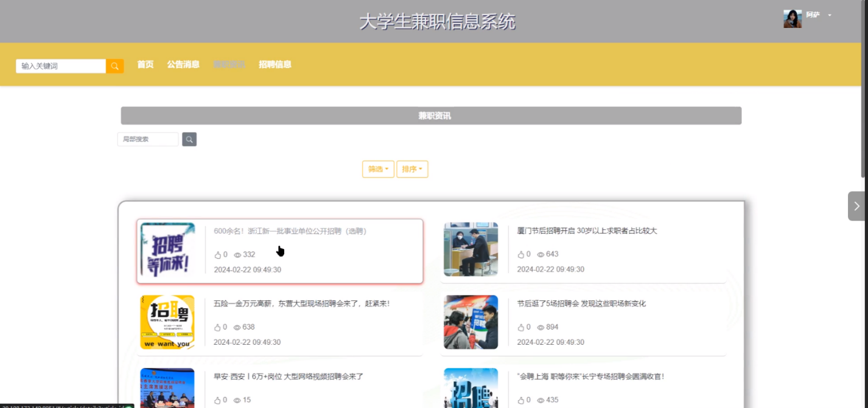Click thumbnail of 厦门节后招聘 article

[471, 249]
